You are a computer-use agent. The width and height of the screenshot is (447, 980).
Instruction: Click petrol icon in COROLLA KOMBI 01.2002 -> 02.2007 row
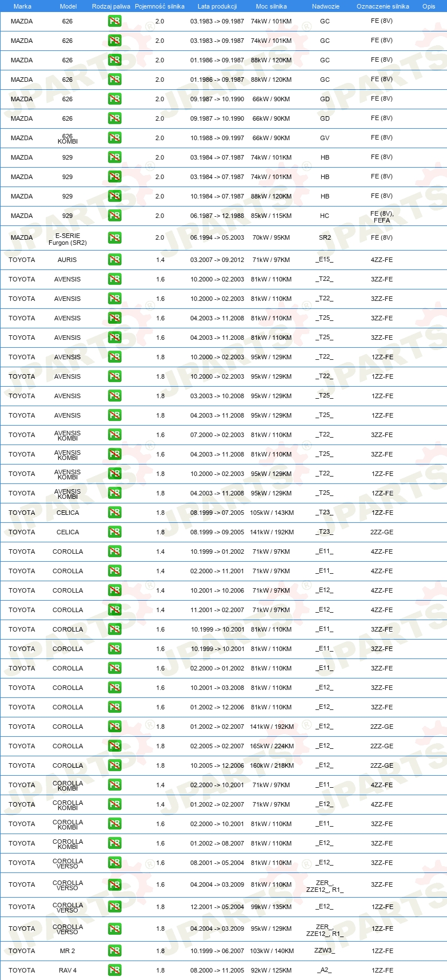[115, 804]
